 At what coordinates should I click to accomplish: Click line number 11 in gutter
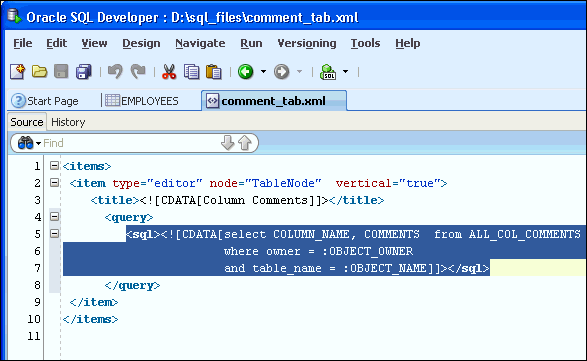34,336
